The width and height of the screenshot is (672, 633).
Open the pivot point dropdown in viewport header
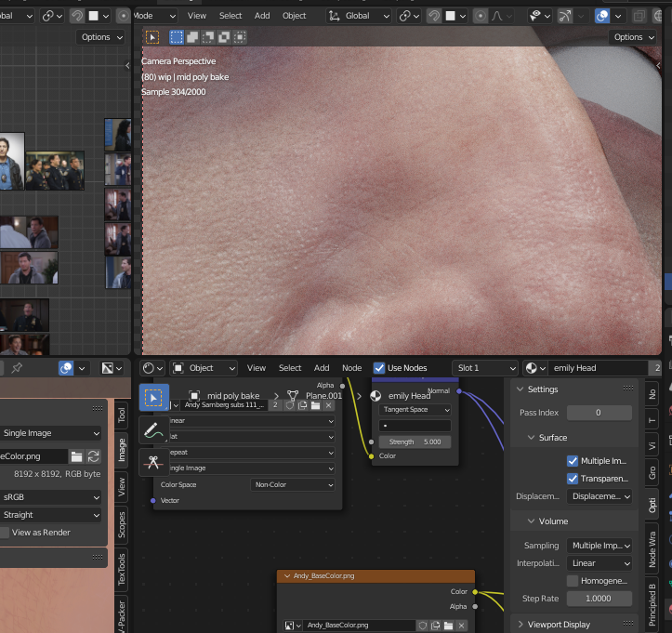point(409,16)
